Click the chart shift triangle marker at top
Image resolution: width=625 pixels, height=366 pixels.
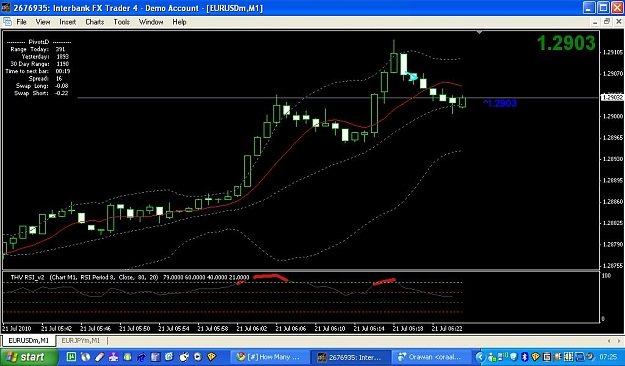click(x=479, y=32)
